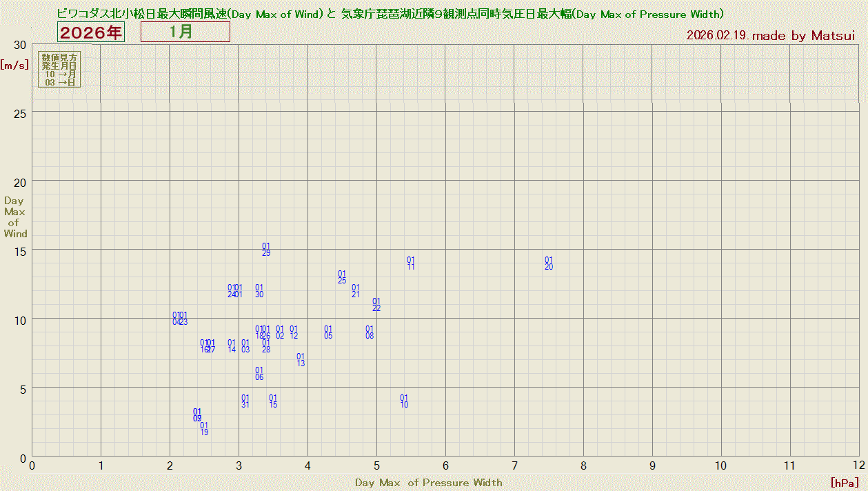The width and height of the screenshot is (868, 491).
Task: Pick the 01/22 data point
Action: pos(376,305)
